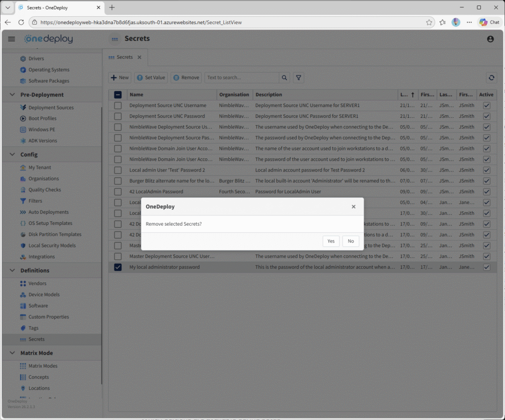The width and height of the screenshot is (505, 420).
Task: Toggle Active checkbox for My local administrator password
Action: (x=487, y=267)
